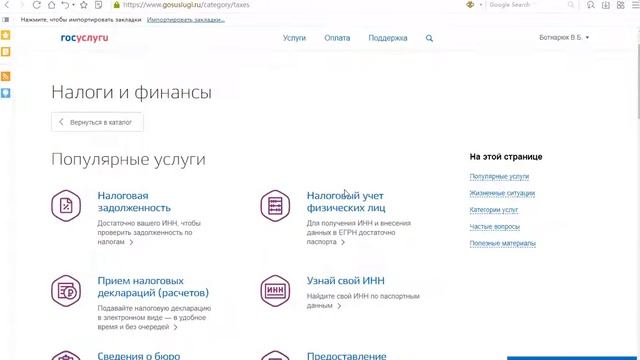Click the site search magnifier icon
Viewport: 640px width, 360px height.
[x=429, y=38]
